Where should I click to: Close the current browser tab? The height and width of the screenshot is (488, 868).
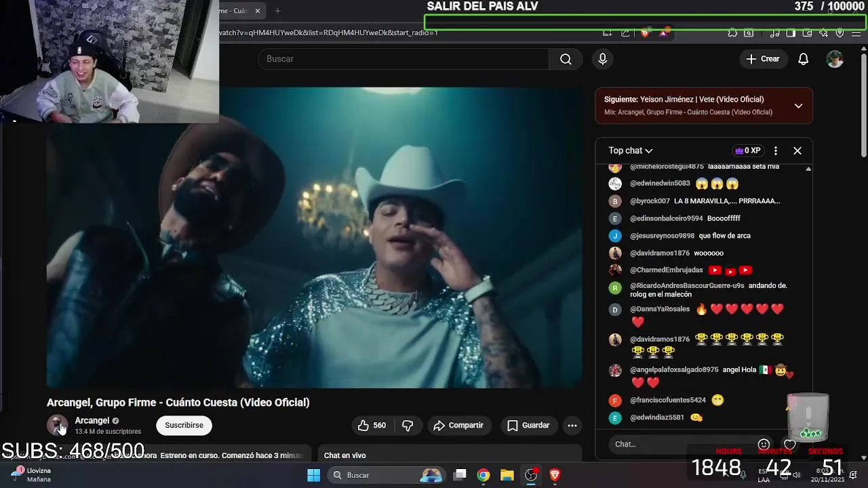[258, 11]
